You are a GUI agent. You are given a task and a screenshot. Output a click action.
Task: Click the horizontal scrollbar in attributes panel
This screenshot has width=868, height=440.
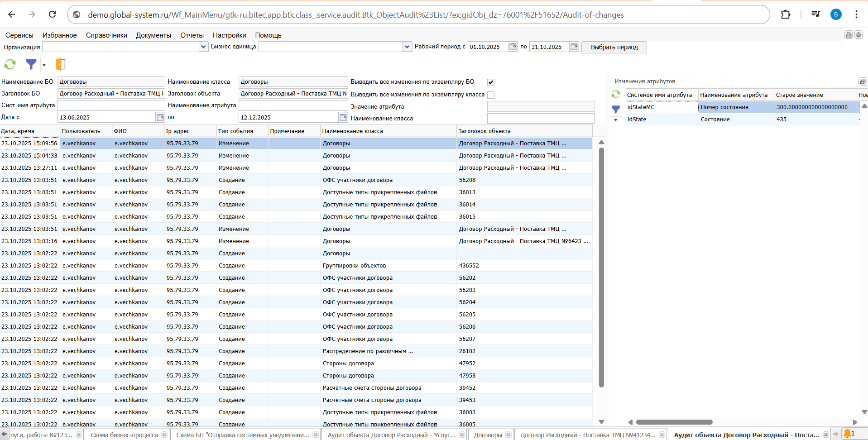click(x=674, y=422)
